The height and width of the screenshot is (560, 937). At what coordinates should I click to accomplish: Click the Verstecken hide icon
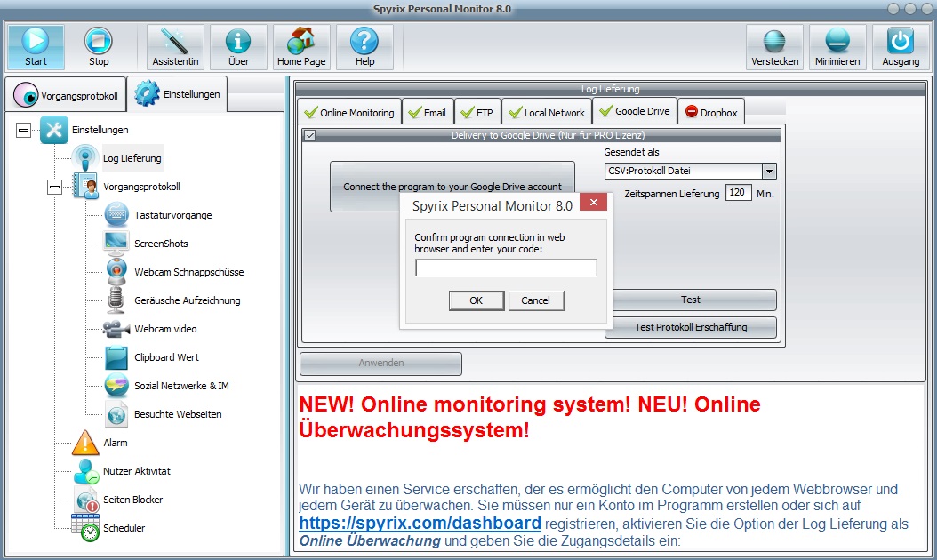(774, 41)
